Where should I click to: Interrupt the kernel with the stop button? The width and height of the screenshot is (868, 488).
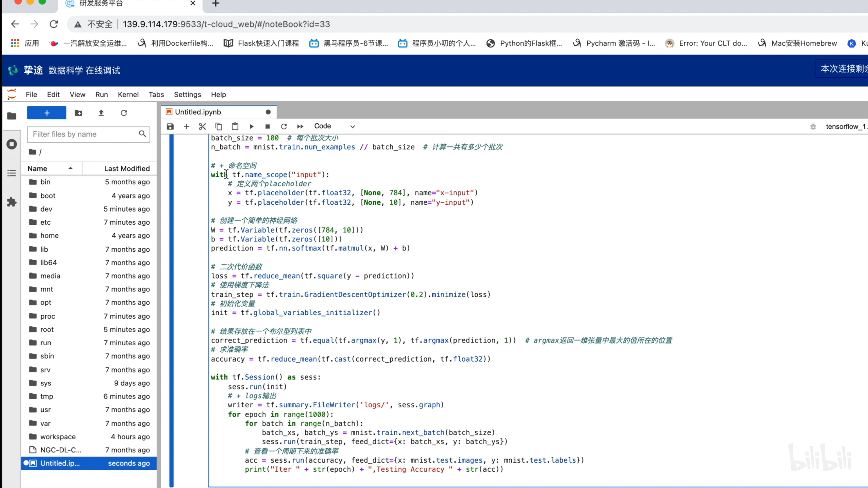point(268,126)
